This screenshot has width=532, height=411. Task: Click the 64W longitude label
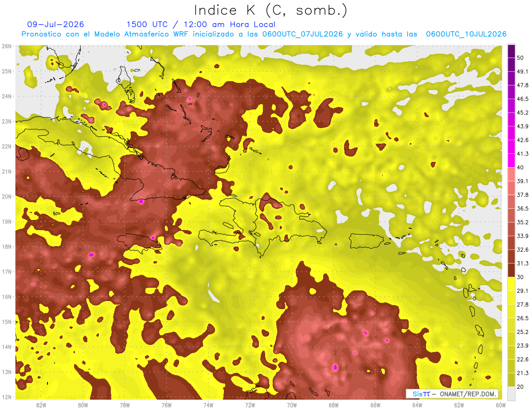417,405
